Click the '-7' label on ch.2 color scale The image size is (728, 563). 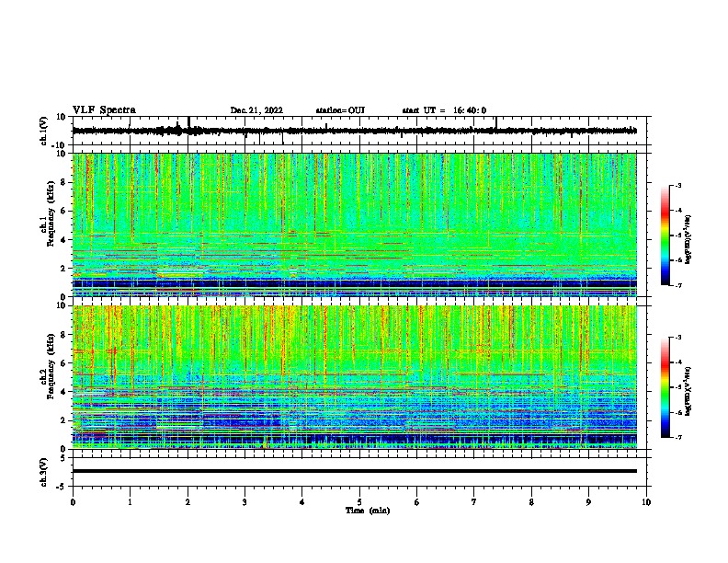coord(678,437)
